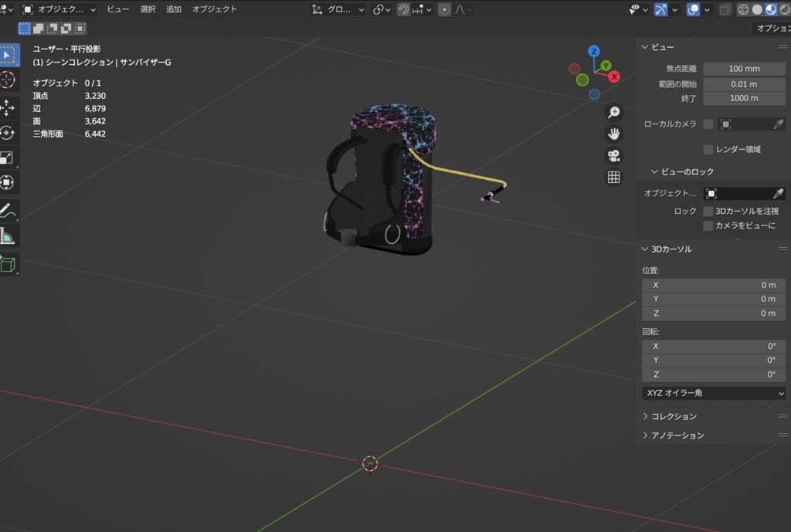Open object visibility and selectability dropdown
Image resolution: width=791 pixels, height=532 pixels.
tap(638, 9)
